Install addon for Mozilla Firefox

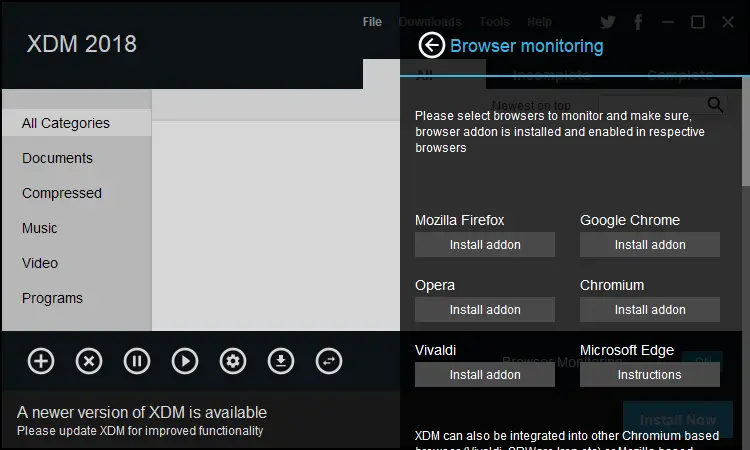point(485,244)
